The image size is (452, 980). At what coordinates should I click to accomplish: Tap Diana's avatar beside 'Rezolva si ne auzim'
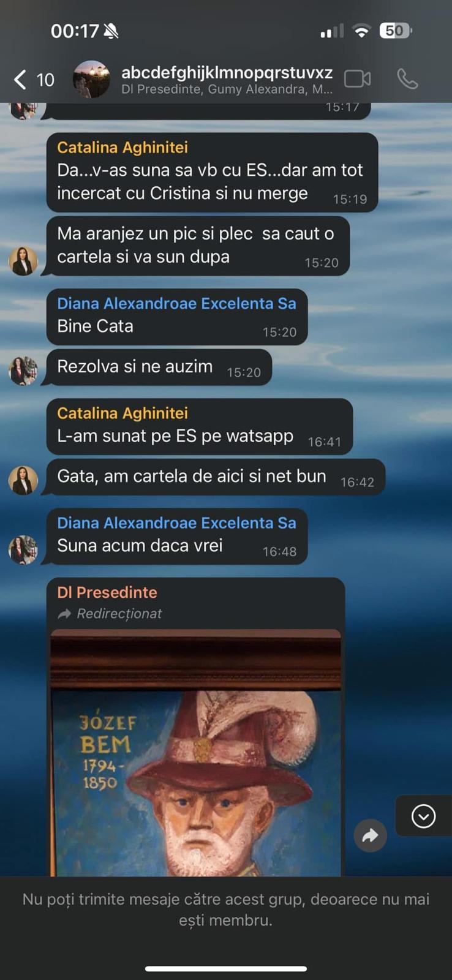tap(23, 371)
